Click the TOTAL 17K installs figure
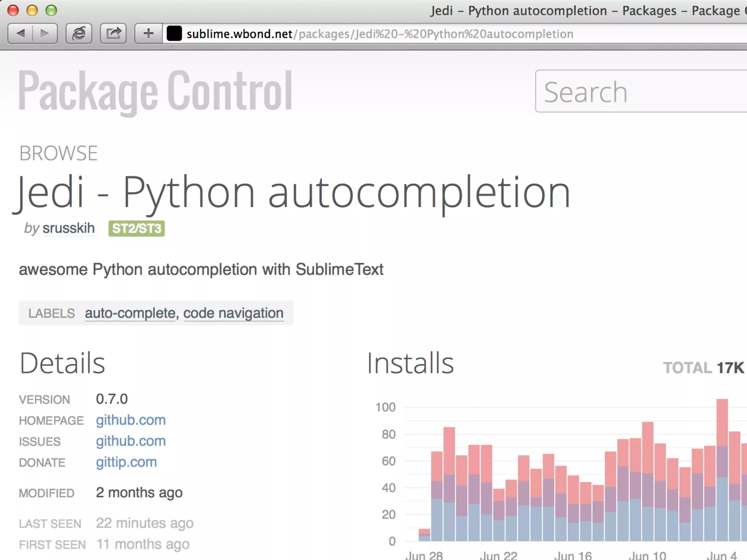 (x=704, y=367)
